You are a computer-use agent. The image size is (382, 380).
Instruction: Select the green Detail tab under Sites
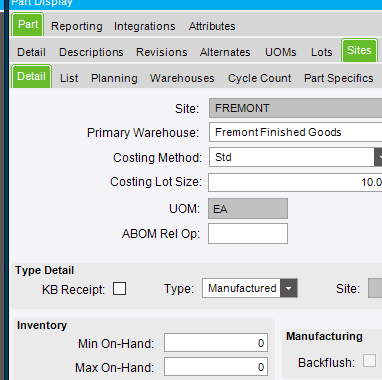[31, 76]
